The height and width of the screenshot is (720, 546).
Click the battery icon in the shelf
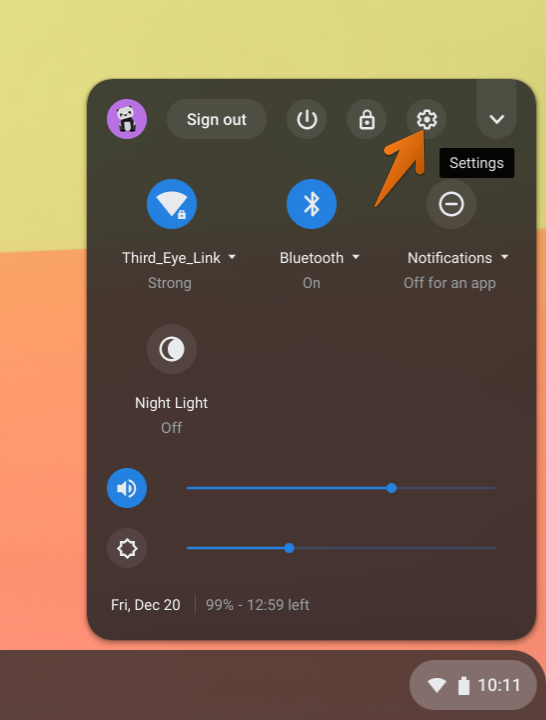coord(464,686)
